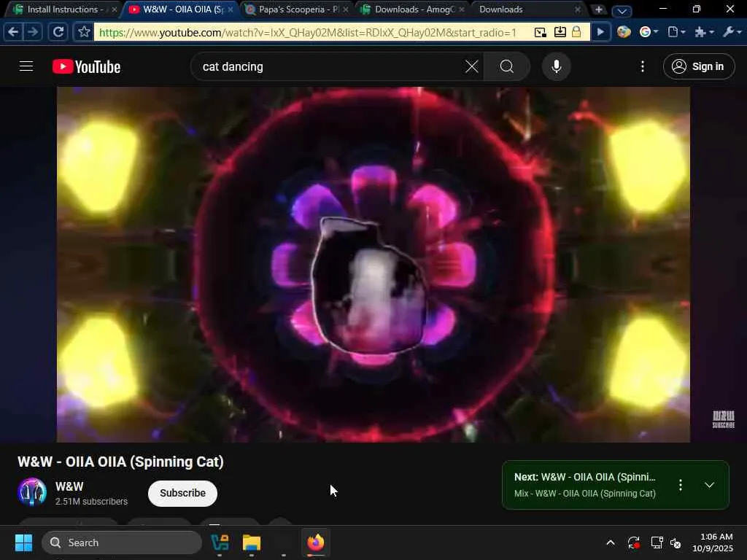
Task: Click the sync status tray icon
Action: coord(634,542)
